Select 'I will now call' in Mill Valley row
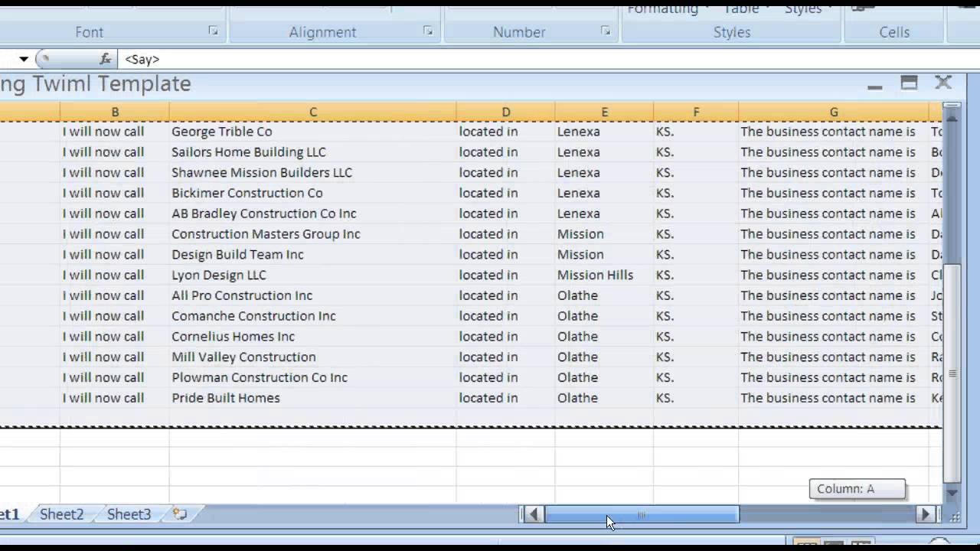980x551 pixels. tap(115, 357)
